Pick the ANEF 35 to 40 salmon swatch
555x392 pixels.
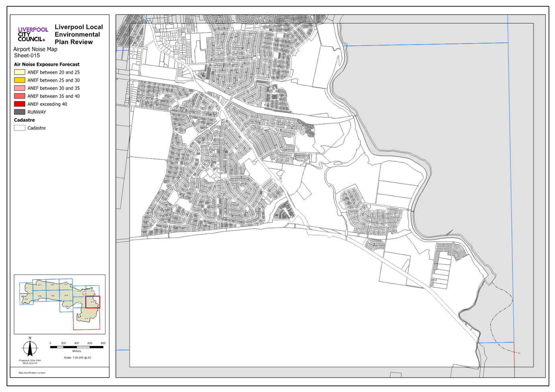[20, 96]
